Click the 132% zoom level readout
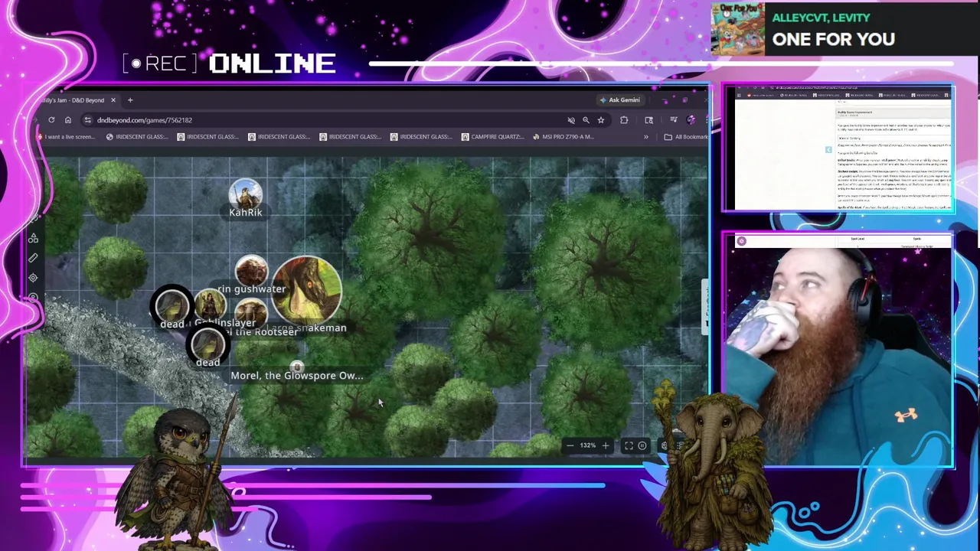980x551 pixels. coord(587,445)
